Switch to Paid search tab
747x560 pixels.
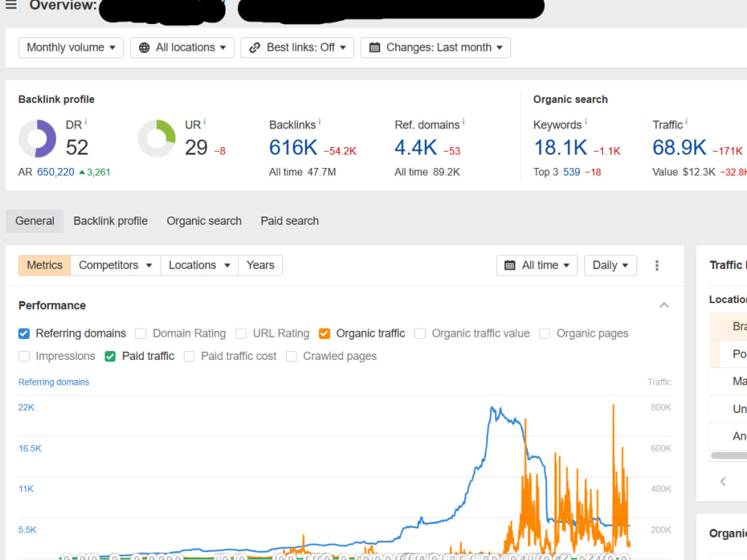(x=290, y=221)
